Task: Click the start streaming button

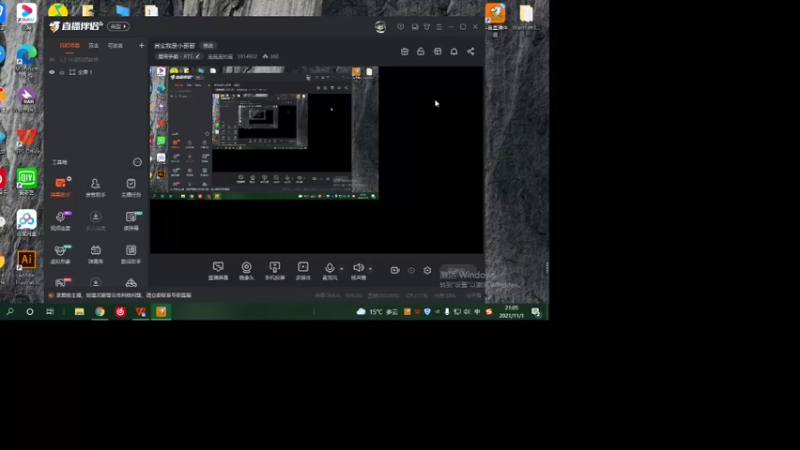Action: (x=458, y=270)
